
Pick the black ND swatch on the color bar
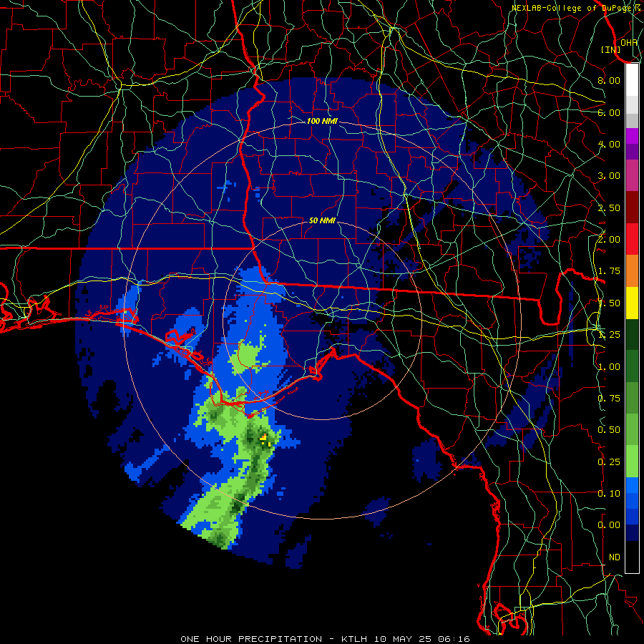(x=632, y=557)
